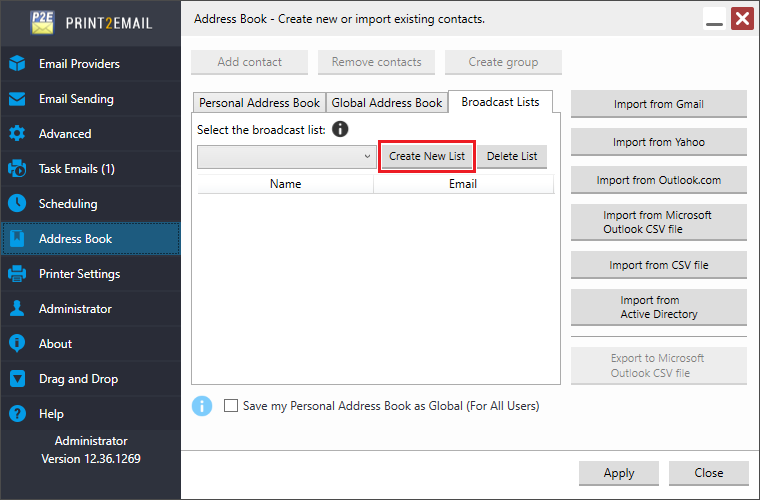The width and height of the screenshot is (760, 500).
Task: Switch to Personal Address Book tab
Action: tap(259, 103)
